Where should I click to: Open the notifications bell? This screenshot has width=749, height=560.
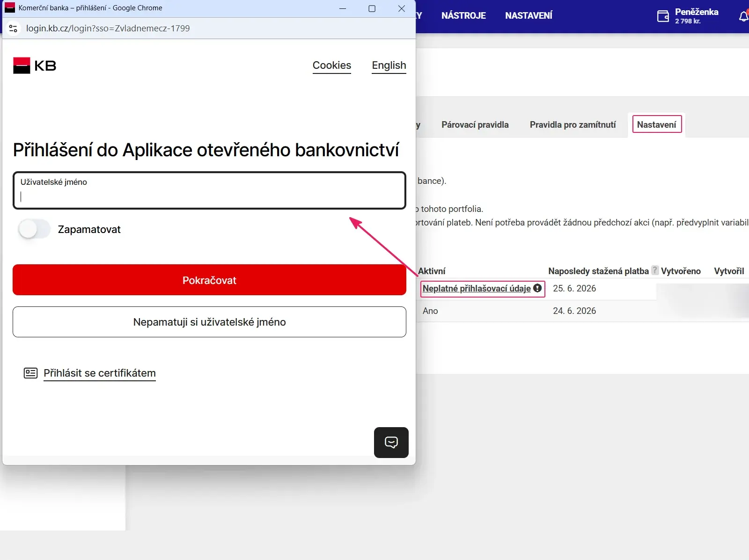pos(744,16)
